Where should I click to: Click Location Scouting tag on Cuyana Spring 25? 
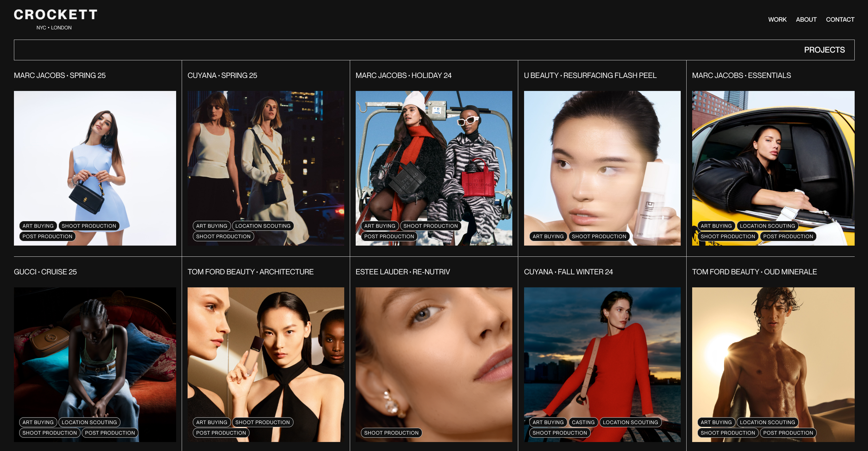(x=263, y=226)
